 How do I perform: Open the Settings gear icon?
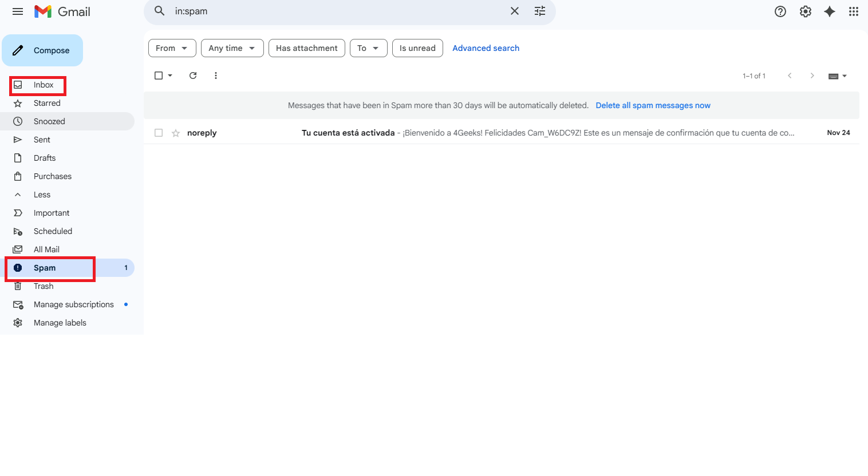(806, 11)
